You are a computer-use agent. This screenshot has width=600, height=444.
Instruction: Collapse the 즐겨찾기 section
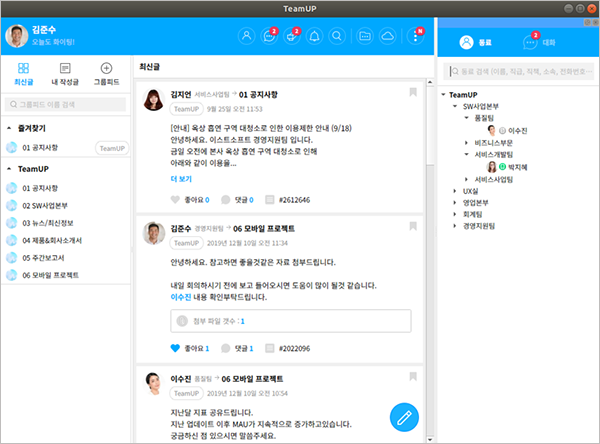pyautogui.click(x=9, y=128)
